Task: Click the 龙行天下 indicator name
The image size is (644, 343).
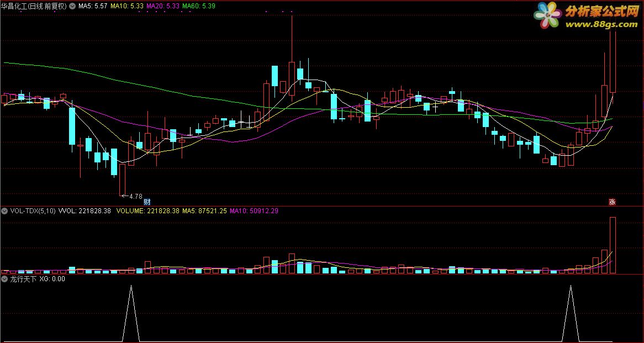Action: pos(23,278)
